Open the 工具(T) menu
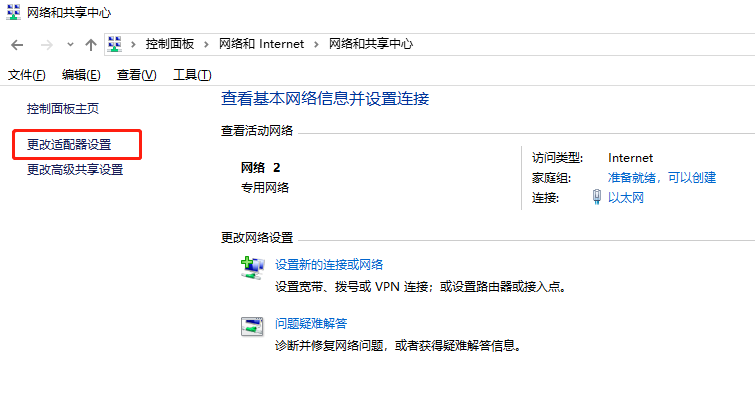Image resolution: width=755 pixels, height=418 pixels. coord(192,75)
